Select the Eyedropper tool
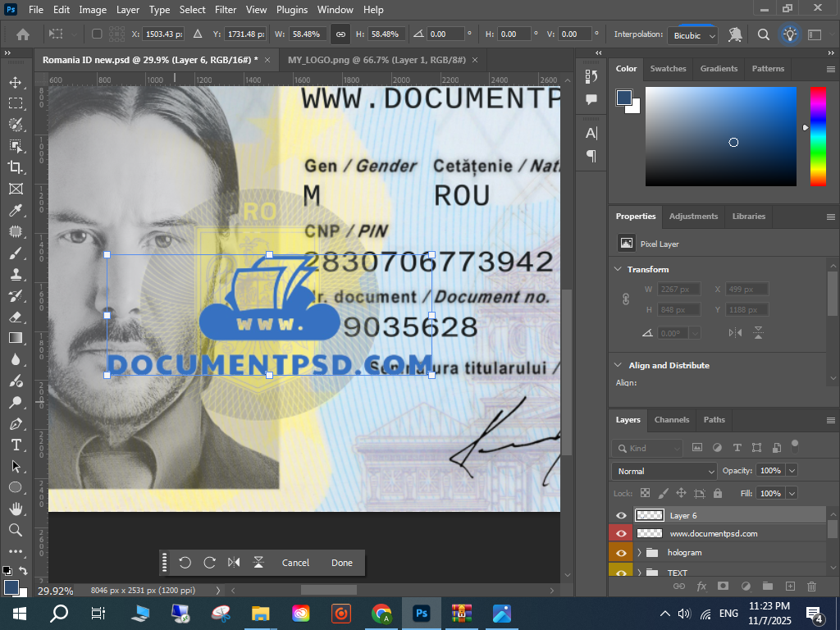The width and height of the screenshot is (840, 630). click(x=16, y=210)
